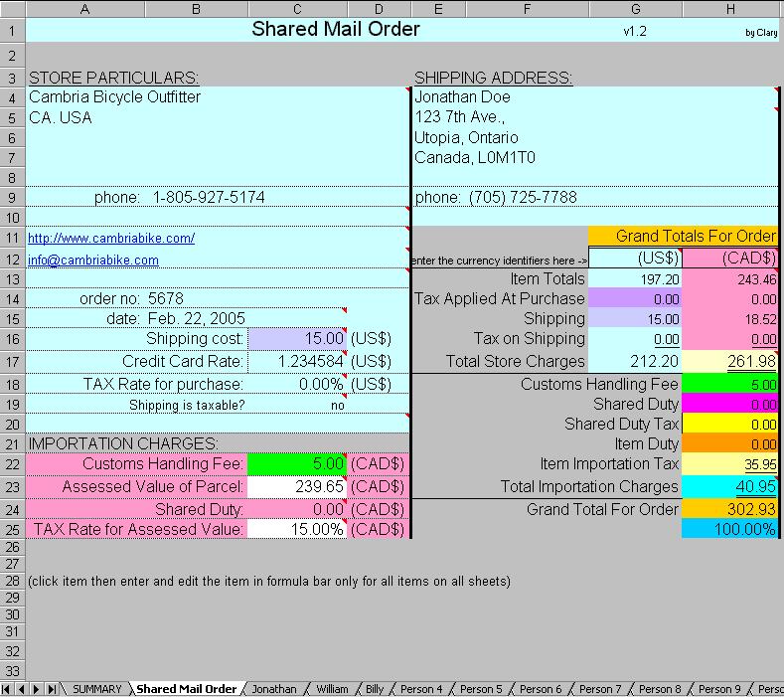Open the Billy sheet tab
Image resolution: width=784 pixels, height=697 pixels.
click(x=375, y=689)
